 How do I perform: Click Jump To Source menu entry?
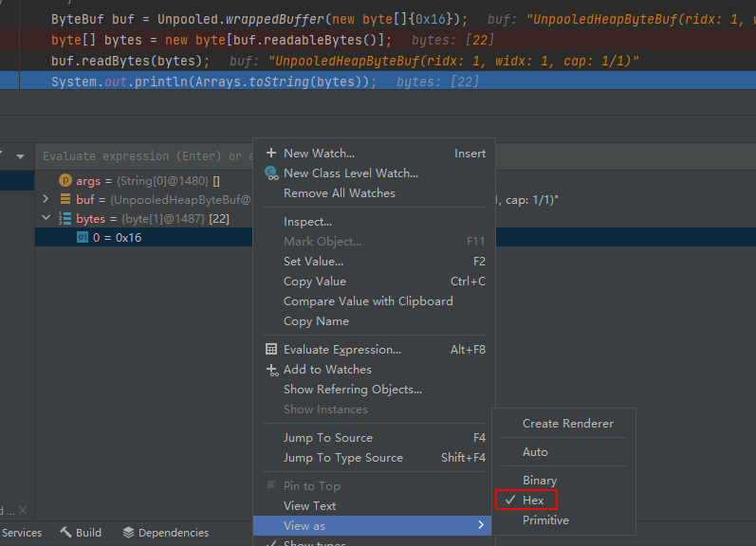point(327,437)
